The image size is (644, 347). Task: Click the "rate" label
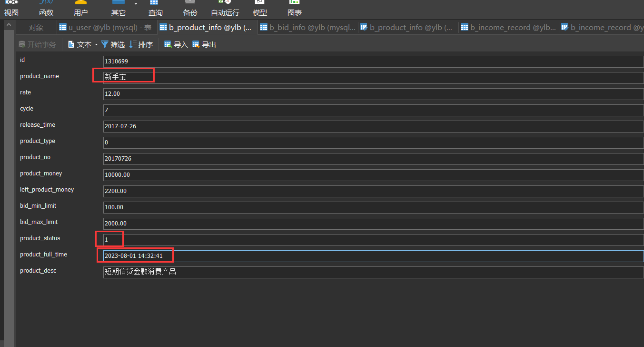(x=25, y=92)
